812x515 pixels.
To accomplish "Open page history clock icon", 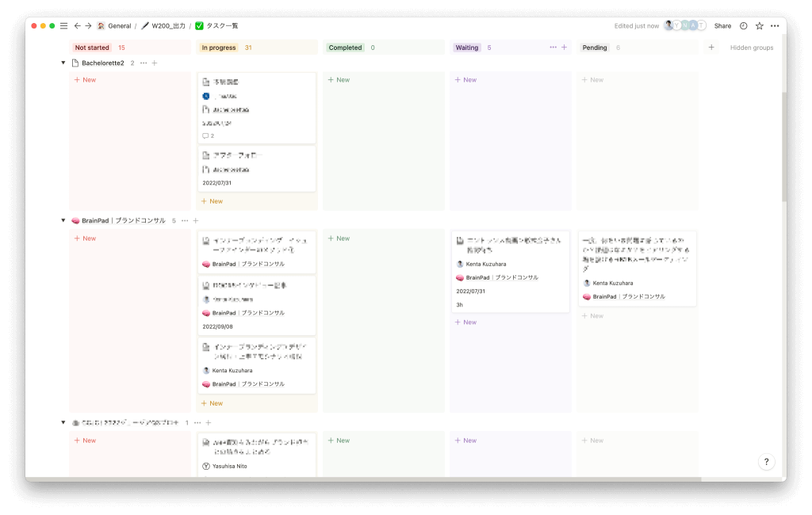I will coord(743,26).
